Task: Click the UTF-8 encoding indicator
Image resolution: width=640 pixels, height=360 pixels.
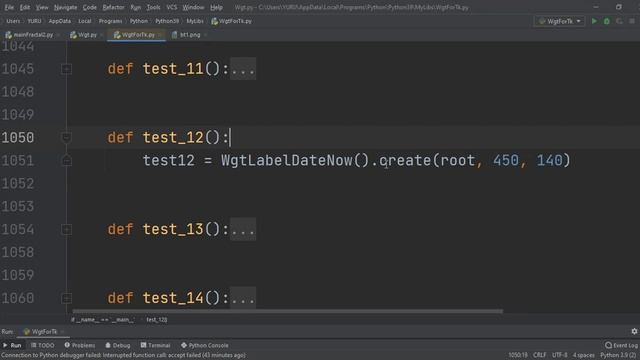Action: click(x=559, y=355)
